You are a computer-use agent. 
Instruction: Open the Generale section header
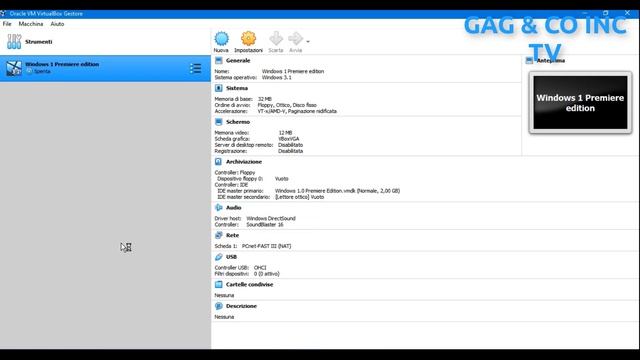point(238,60)
